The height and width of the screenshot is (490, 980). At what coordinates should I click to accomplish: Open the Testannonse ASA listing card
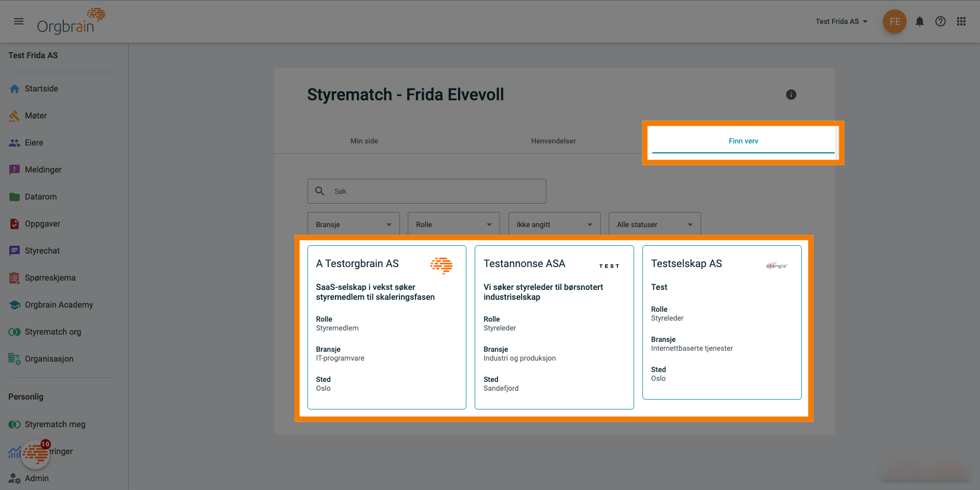[554, 327]
